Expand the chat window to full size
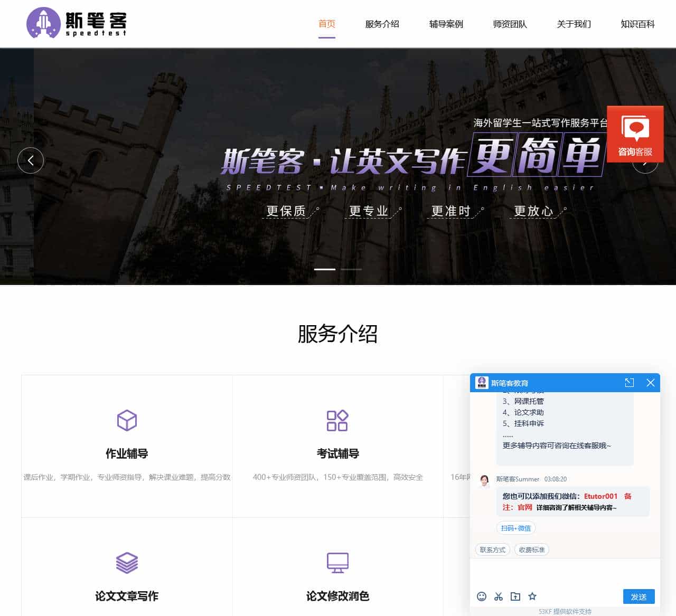Viewport: 676px width, 616px height. pos(629,383)
